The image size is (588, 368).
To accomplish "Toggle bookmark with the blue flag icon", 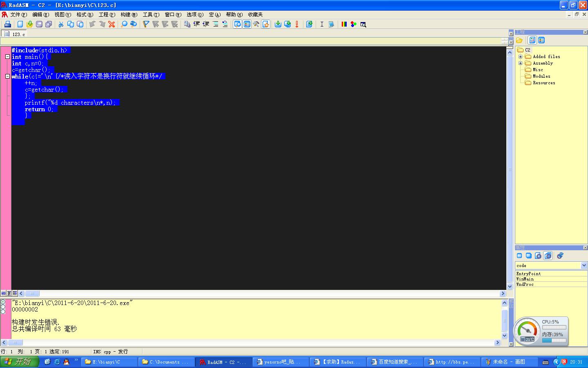I will (146, 24).
